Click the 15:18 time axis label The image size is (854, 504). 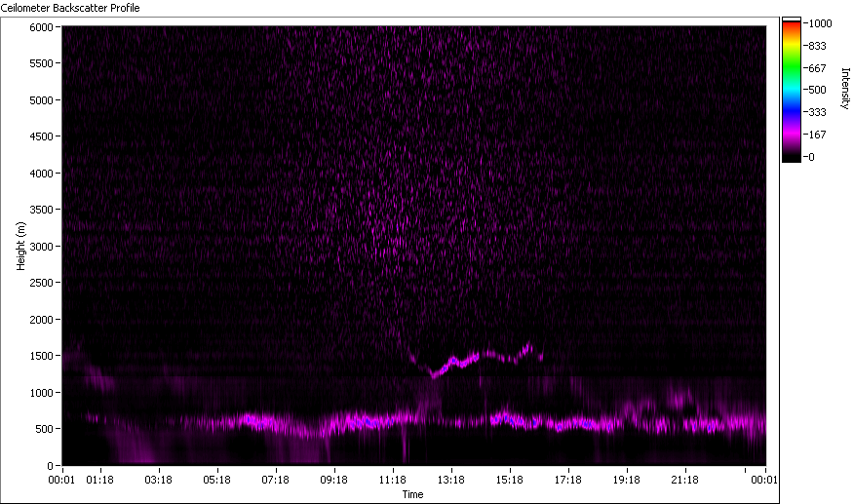[x=509, y=480]
